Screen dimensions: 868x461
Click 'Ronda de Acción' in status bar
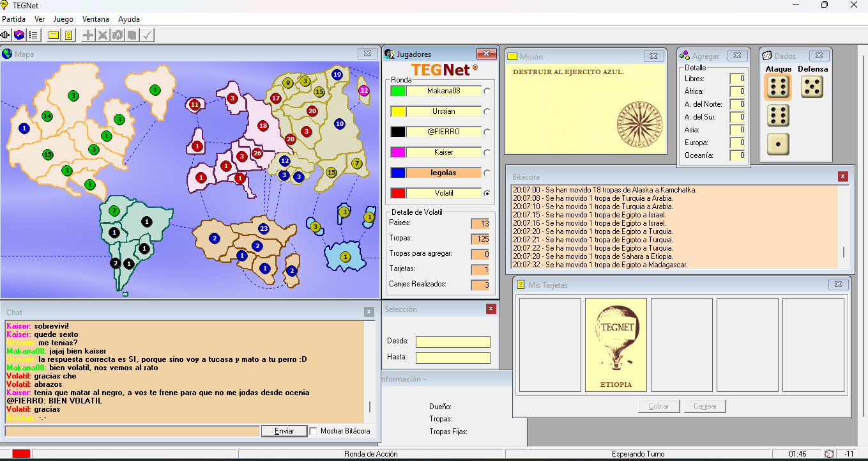(x=370, y=454)
